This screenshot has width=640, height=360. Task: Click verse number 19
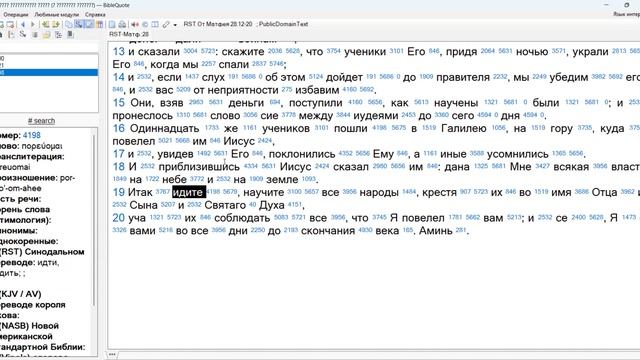coord(119,192)
